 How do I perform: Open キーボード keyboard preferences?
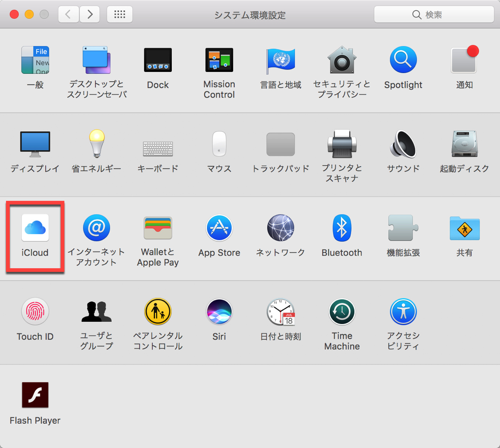coord(158,149)
